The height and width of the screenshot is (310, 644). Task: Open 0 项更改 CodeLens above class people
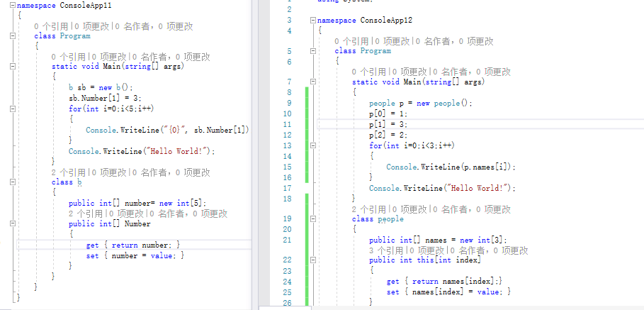409,209
